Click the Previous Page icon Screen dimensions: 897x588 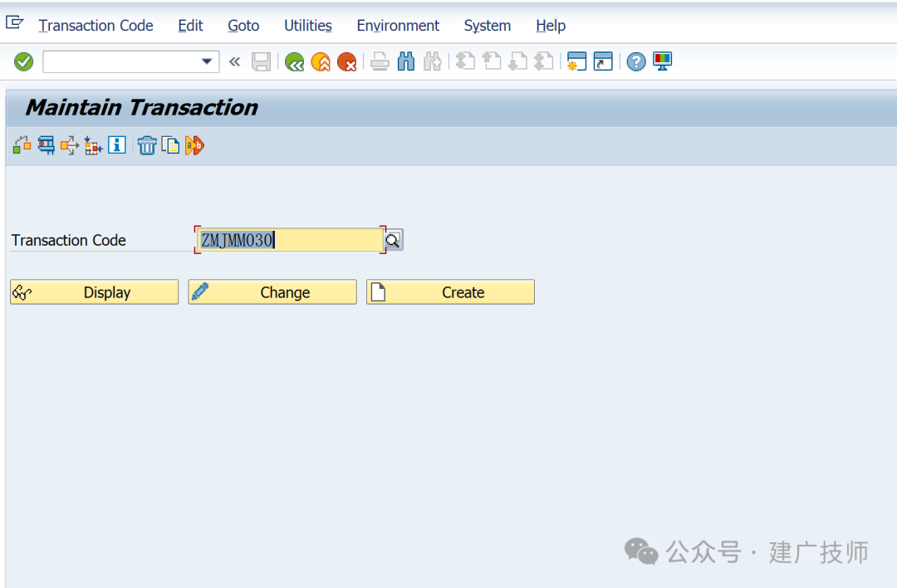[492, 61]
